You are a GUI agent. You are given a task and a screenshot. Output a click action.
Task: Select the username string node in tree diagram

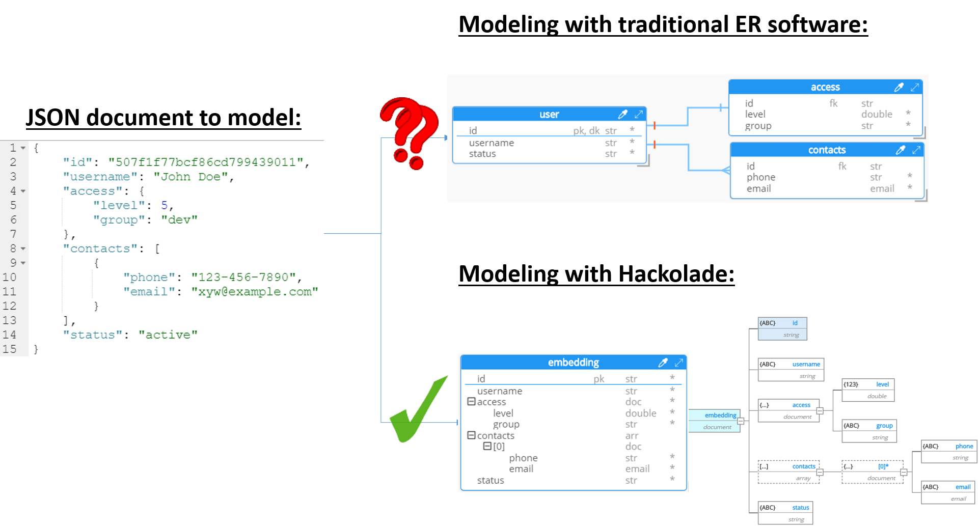(x=791, y=370)
